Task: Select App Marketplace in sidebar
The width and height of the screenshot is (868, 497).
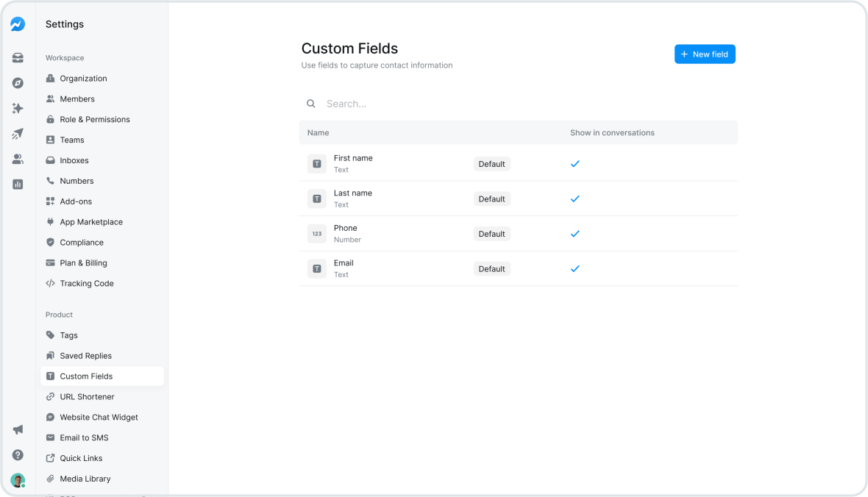Action: coord(91,222)
